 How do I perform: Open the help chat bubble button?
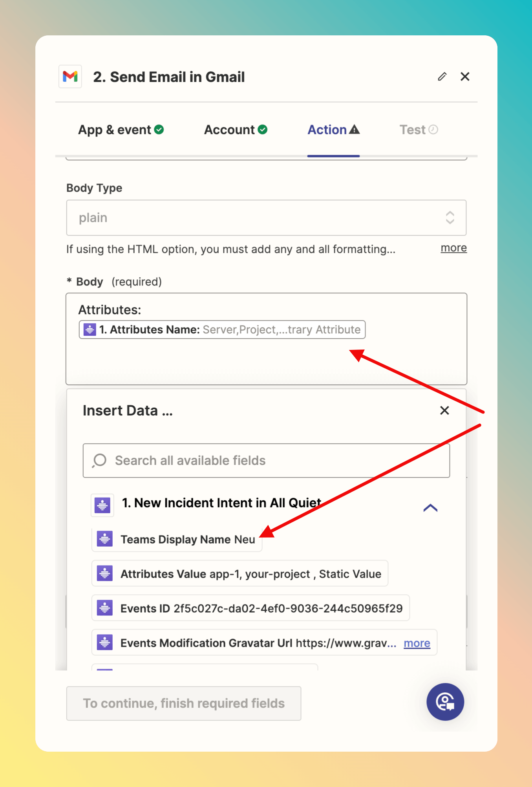445,702
